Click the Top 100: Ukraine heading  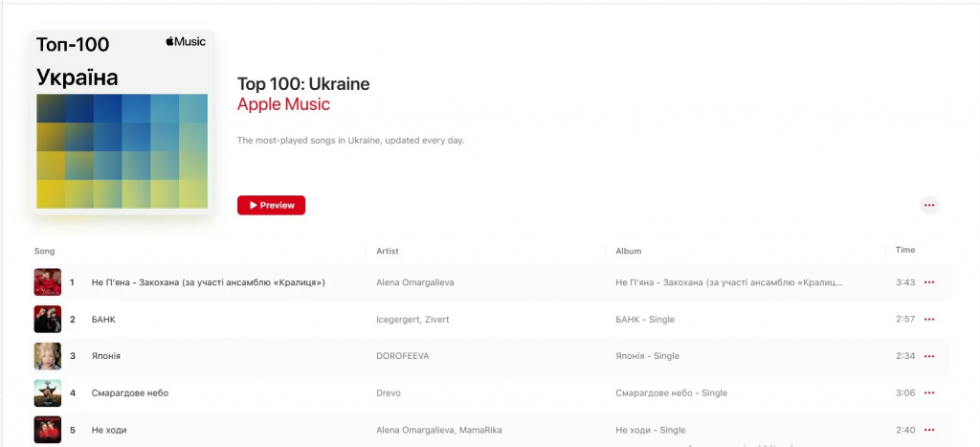tap(303, 84)
